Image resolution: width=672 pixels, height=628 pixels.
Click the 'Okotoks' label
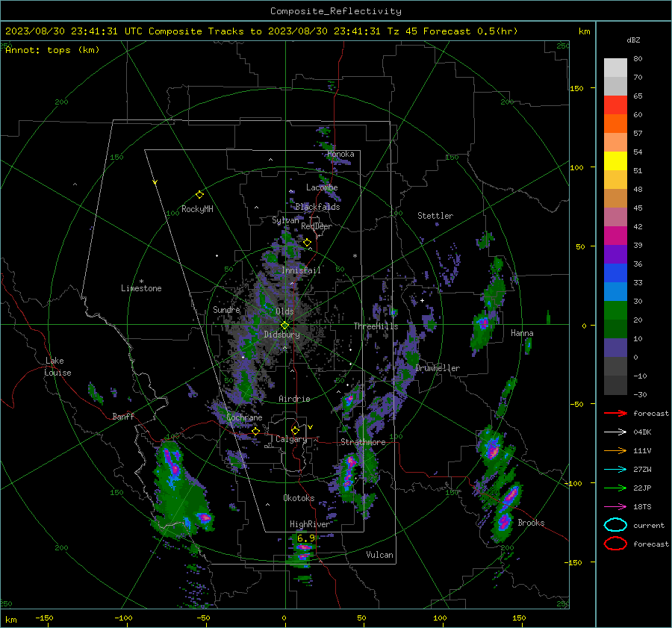[x=299, y=498]
